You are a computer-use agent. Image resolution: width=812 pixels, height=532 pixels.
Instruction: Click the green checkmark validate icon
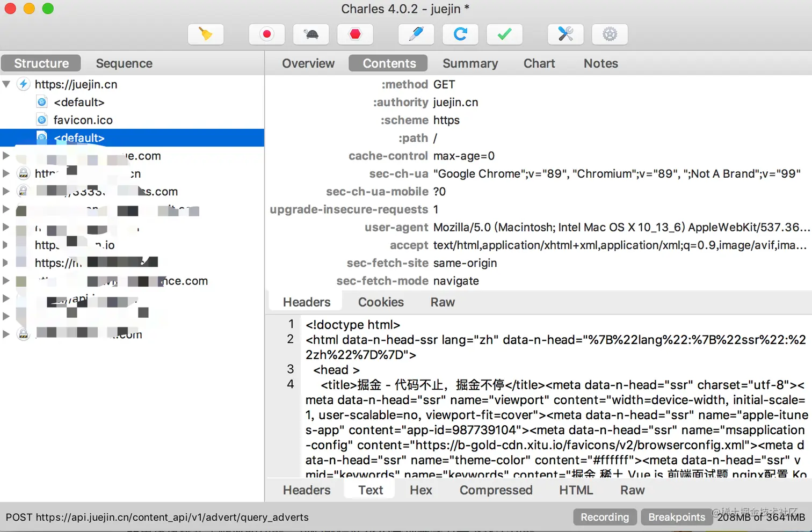click(x=504, y=34)
